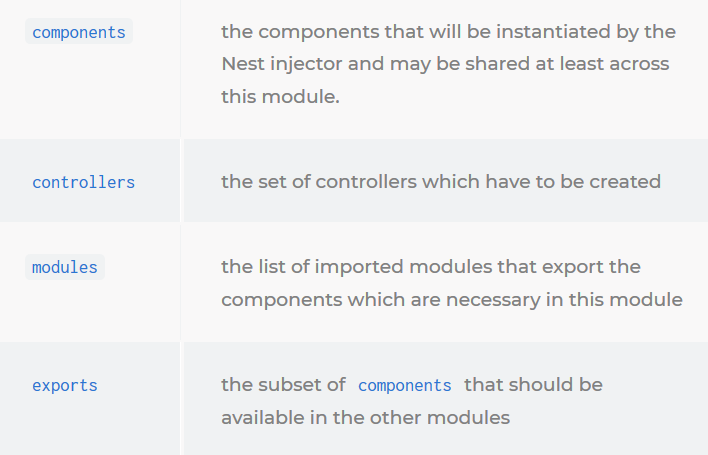This screenshot has height=455, width=708.
Task: Click the word 'necessary' in modules row
Action: 493,301
